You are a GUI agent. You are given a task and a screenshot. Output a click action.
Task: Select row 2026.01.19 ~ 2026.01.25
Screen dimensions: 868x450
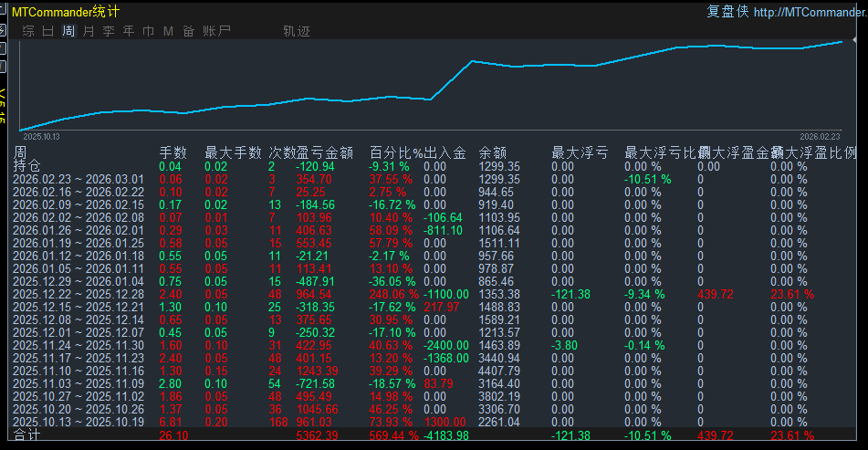78,243
